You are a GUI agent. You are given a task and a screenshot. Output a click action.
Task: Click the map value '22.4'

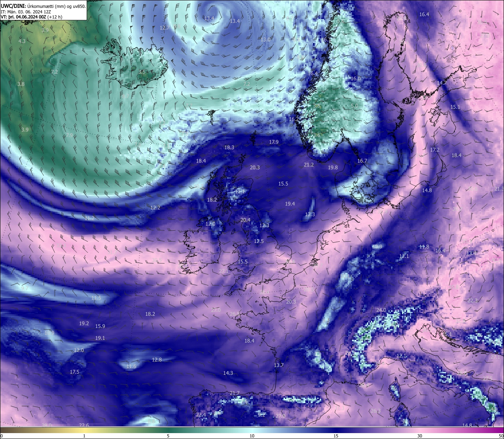(x=201, y=415)
